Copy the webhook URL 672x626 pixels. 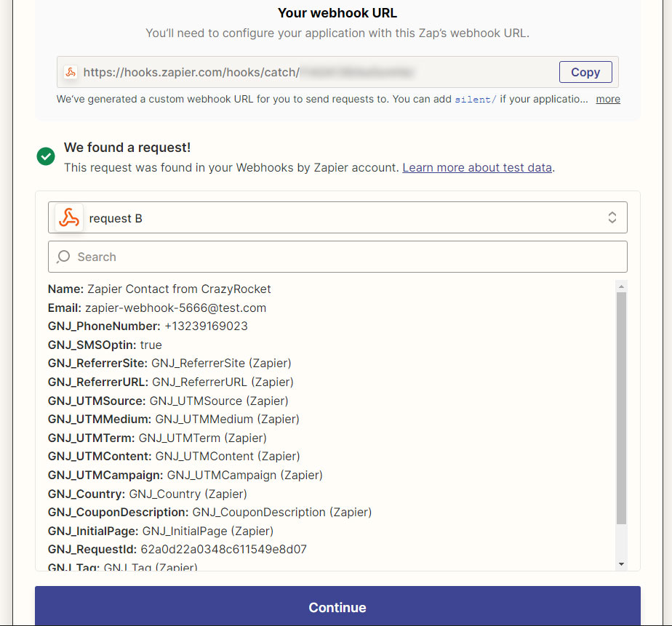pos(585,72)
